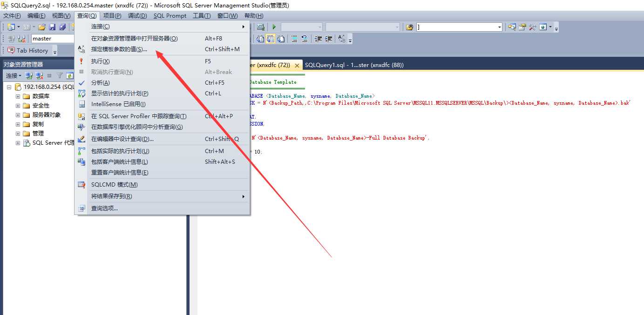Click the Increase Indent icon
This screenshot has width=644, height=315.
tap(329, 39)
